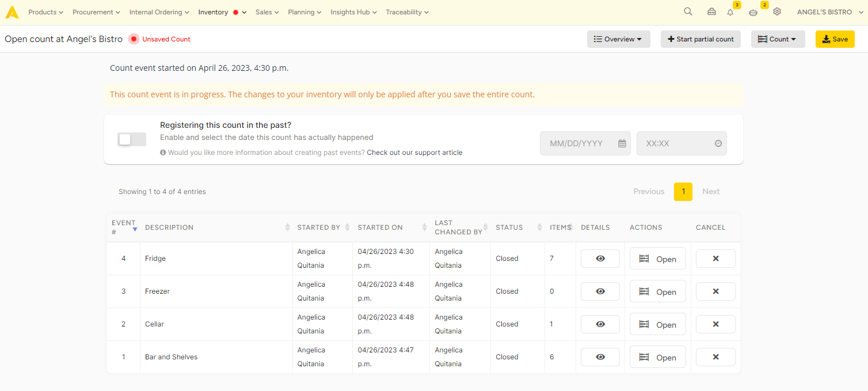View details eye for Bar and Shelves
This screenshot has width=868, height=391.
[600, 357]
